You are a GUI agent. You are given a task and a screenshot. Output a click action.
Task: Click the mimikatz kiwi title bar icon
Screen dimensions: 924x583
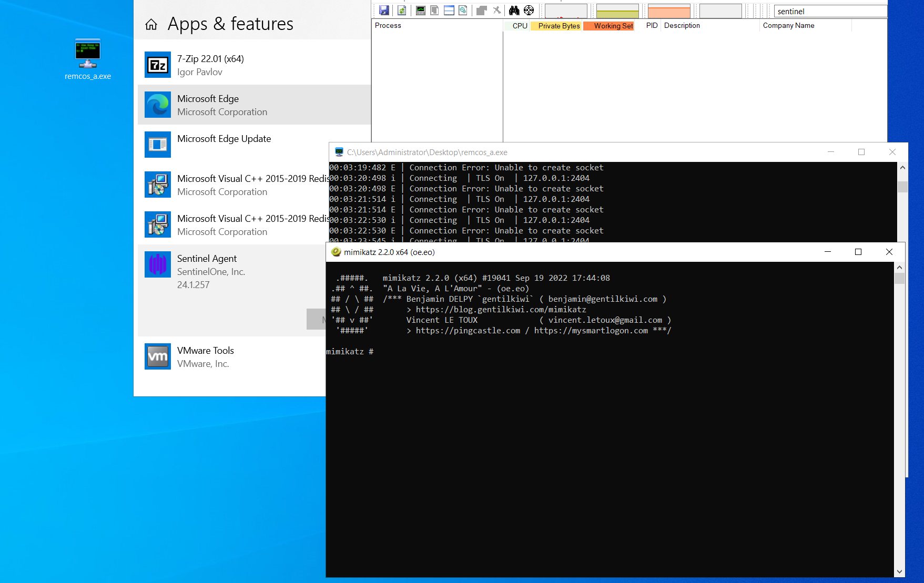click(336, 252)
